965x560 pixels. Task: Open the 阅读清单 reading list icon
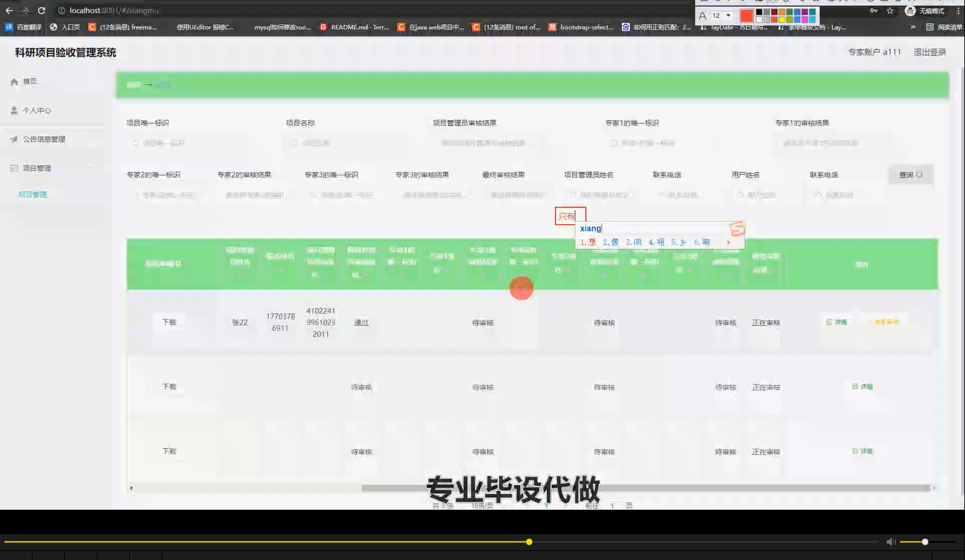pyautogui.click(x=930, y=27)
